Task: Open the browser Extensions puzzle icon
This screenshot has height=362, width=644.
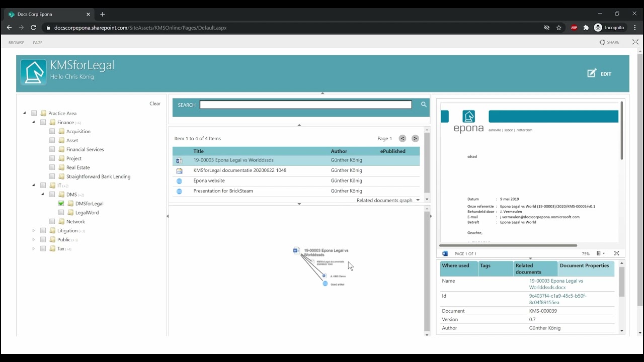Action: click(x=586, y=28)
